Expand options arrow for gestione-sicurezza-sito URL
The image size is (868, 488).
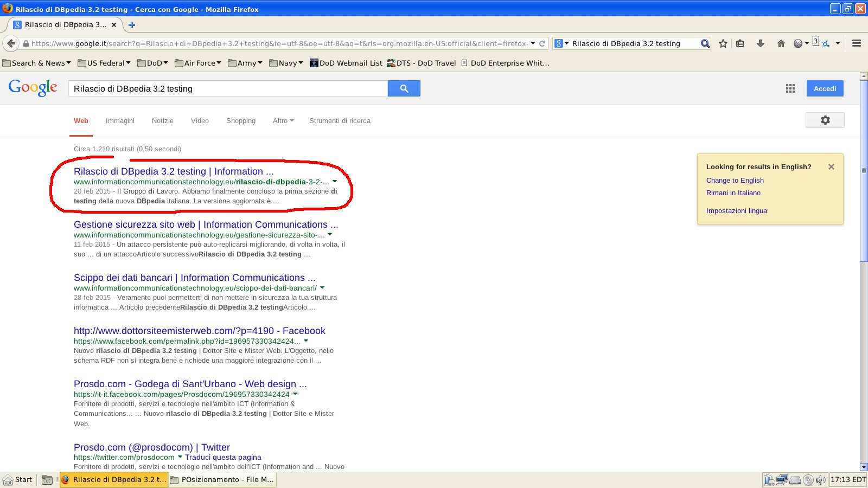330,235
